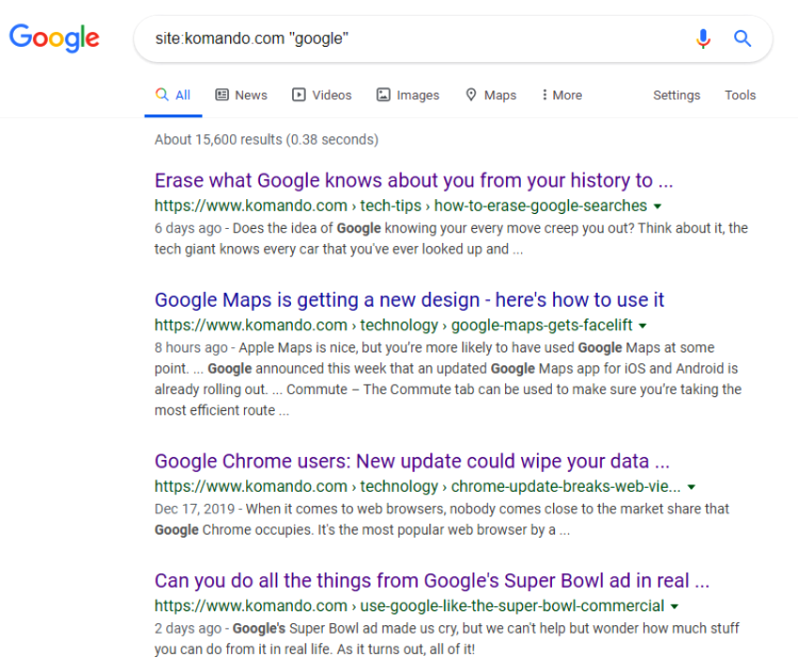Open 'Erase what Google knows about you' result

tap(414, 180)
